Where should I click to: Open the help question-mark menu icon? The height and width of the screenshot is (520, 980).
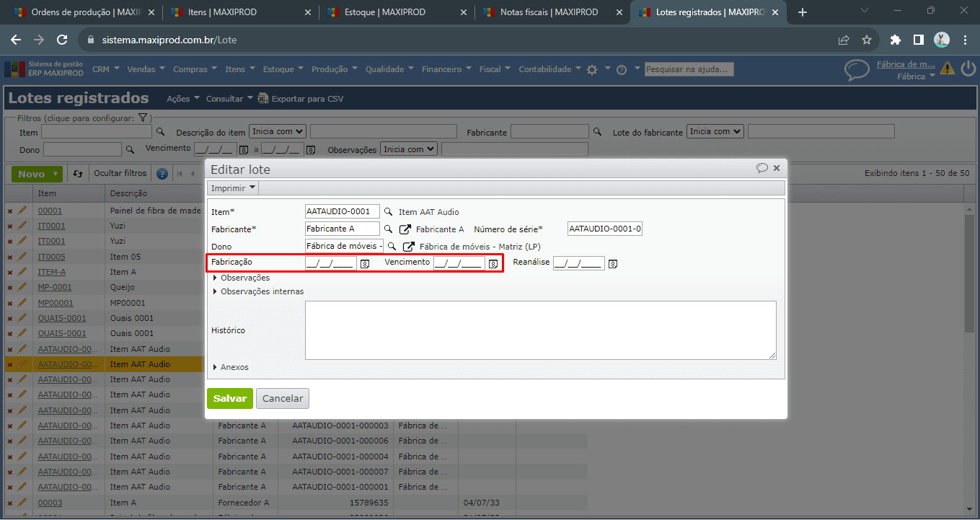(x=621, y=69)
